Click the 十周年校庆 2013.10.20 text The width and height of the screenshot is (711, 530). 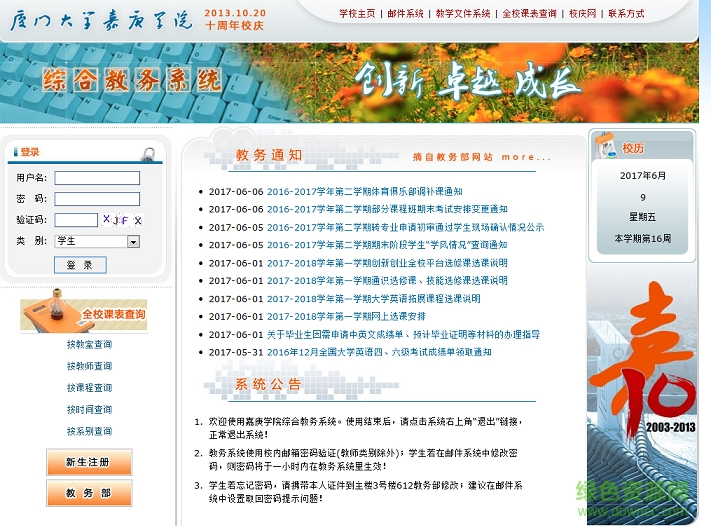click(x=235, y=20)
